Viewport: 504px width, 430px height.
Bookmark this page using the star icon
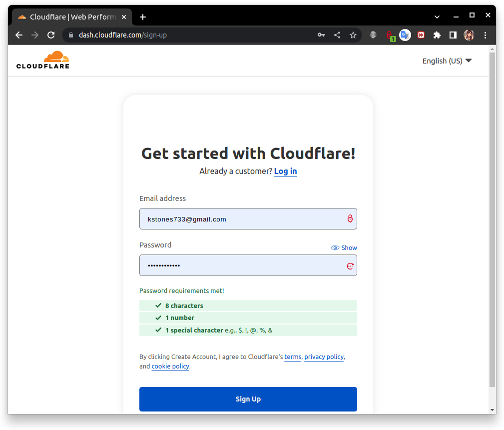353,35
